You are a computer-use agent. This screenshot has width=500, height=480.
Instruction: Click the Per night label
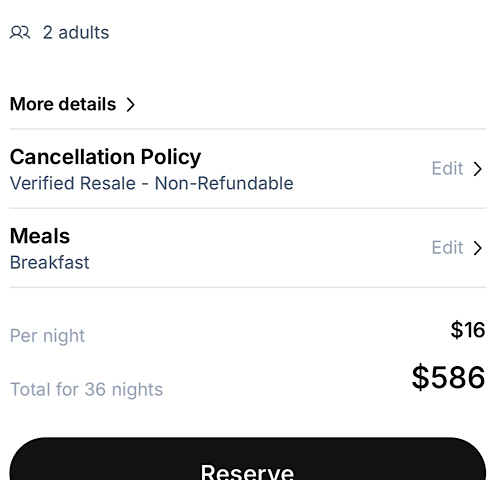click(x=47, y=336)
